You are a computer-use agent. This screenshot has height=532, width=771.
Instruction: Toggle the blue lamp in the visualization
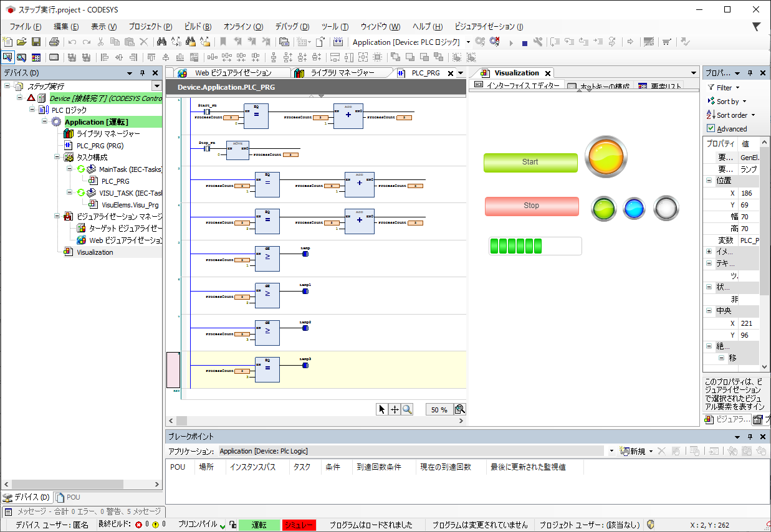(x=634, y=209)
